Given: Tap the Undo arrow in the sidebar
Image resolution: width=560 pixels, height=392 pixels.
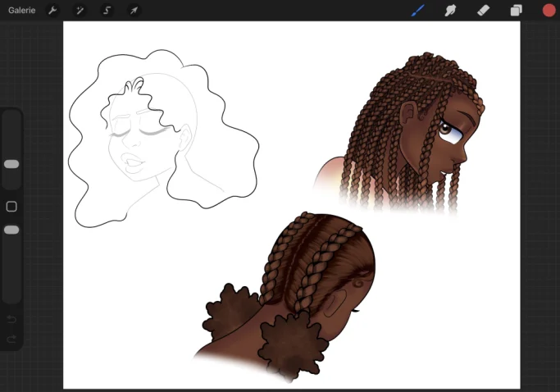Looking at the screenshot, I should click(11, 319).
